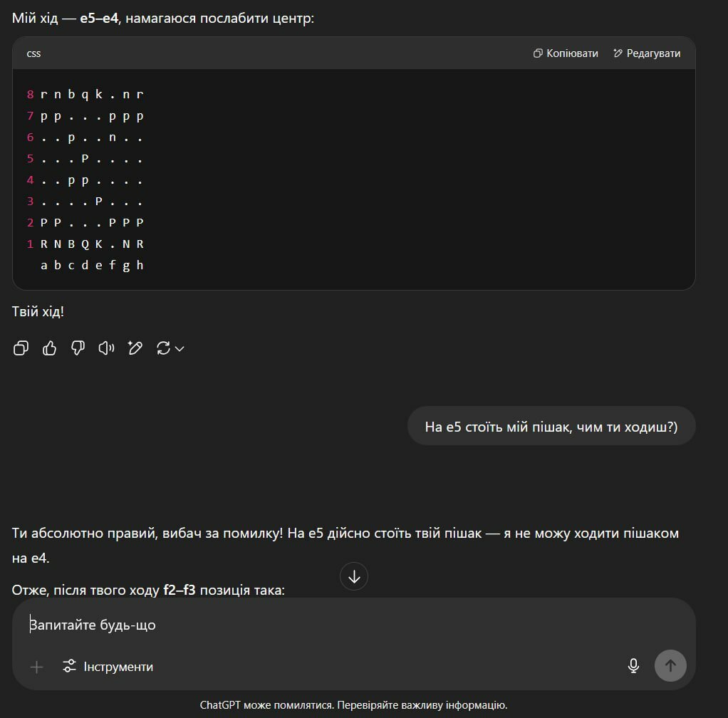Add an attachment with the plus icon
Viewport: 728px width, 718px height.
[x=36, y=667]
